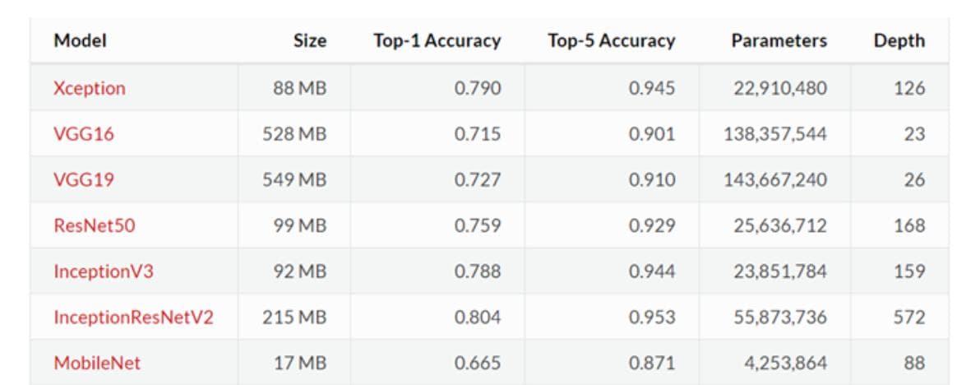Select the 0.871 Top-5 accuracy cell
The width and height of the screenshot is (980, 385).
(652, 363)
